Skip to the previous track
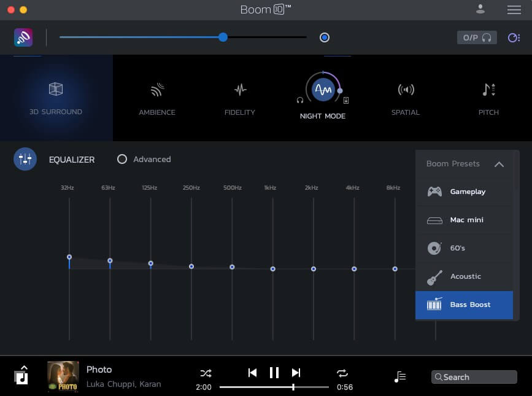This screenshot has height=396, width=532. tap(252, 373)
